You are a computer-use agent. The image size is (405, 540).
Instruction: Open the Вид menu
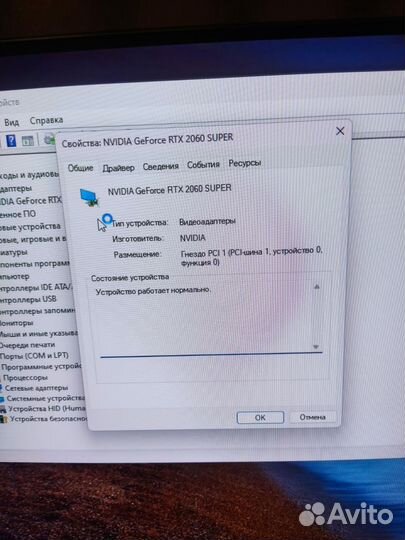click(11, 122)
